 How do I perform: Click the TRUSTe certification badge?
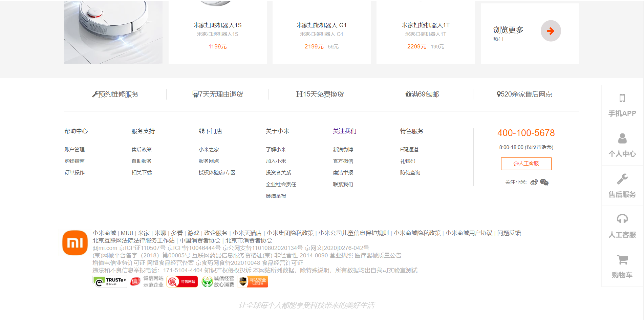110,281
